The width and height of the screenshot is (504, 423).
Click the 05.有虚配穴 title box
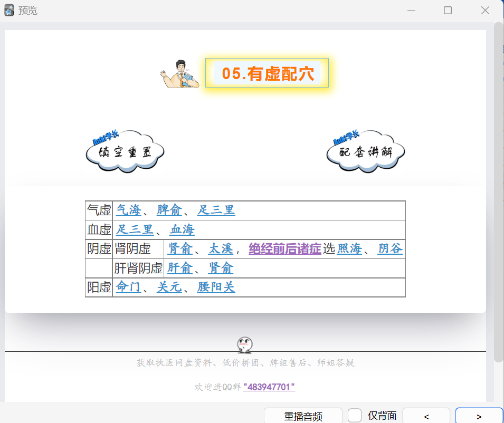pos(267,73)
